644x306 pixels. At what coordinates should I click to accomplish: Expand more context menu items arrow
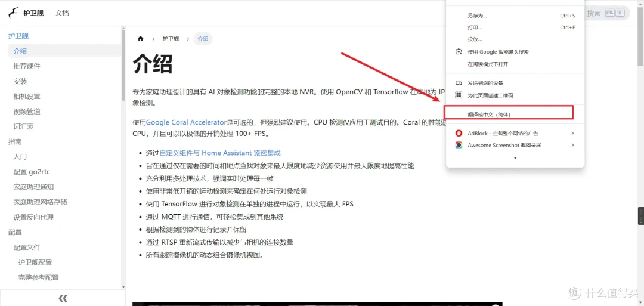(x=515, y=157)
